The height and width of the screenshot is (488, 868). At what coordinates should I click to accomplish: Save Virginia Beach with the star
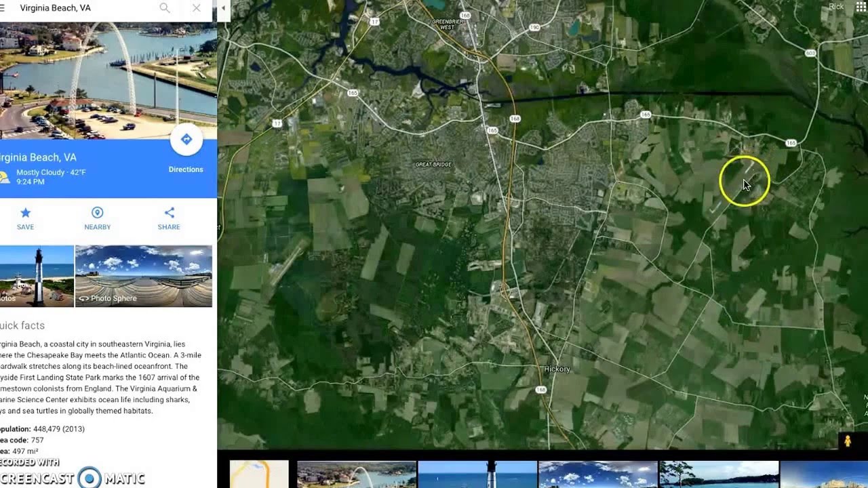pos(25,219)
